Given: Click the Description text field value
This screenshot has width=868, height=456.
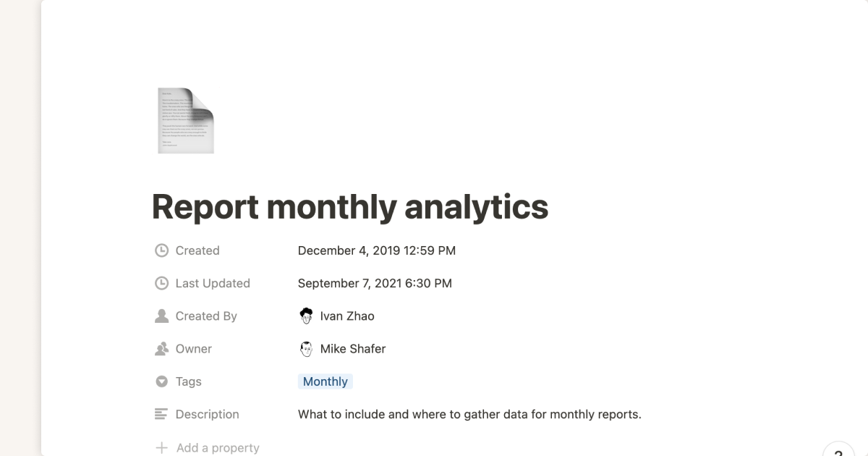Looking at the screenshot, I should (x=469, y=415).
